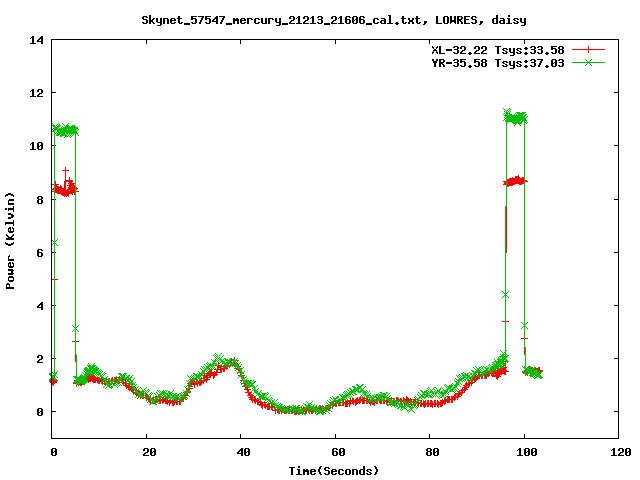Click the red legend line sample

pyautogui.click(x=588, y=50)
